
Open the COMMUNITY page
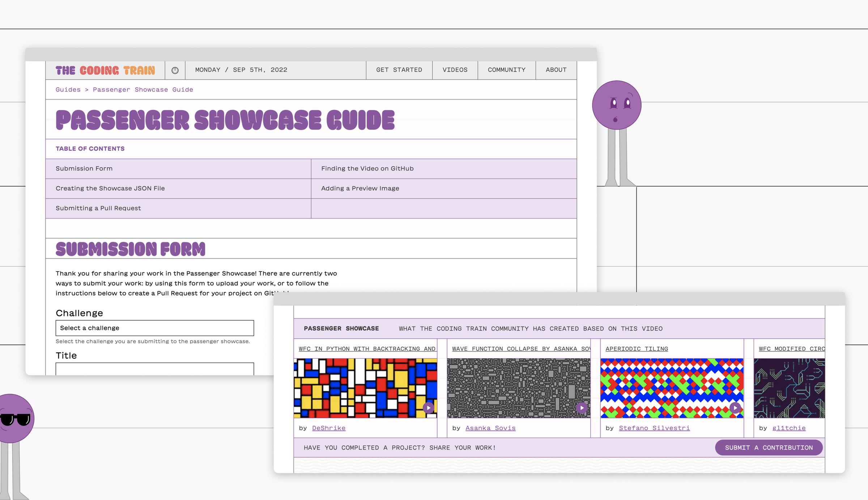[506, 70]
